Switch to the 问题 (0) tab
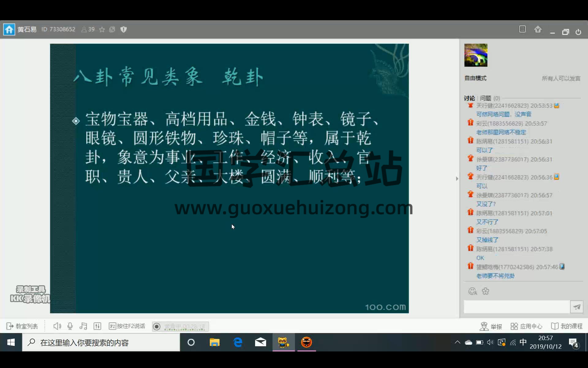This screenshot has width=588, height=368. pos(489,98)
